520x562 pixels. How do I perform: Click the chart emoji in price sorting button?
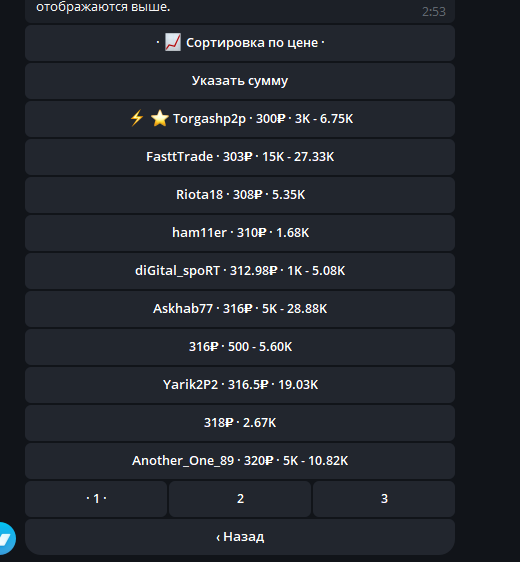coord(173,43)
